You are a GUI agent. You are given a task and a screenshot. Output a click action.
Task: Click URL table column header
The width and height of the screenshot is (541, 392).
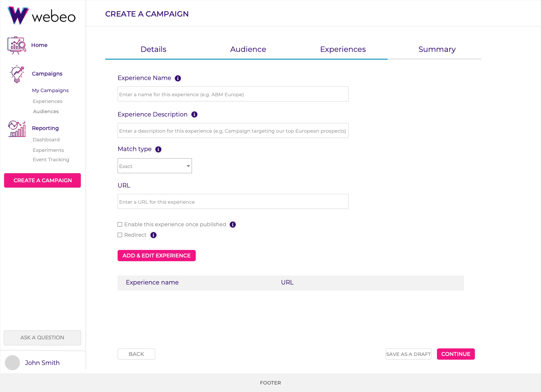[287, 283]
